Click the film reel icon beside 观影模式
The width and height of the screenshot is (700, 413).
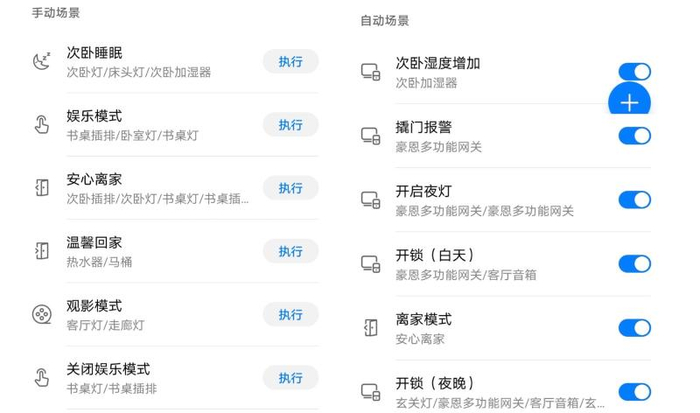41,315
